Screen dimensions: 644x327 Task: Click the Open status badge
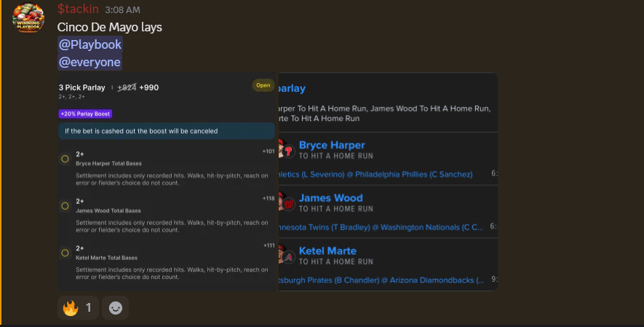tap(263, 85)
